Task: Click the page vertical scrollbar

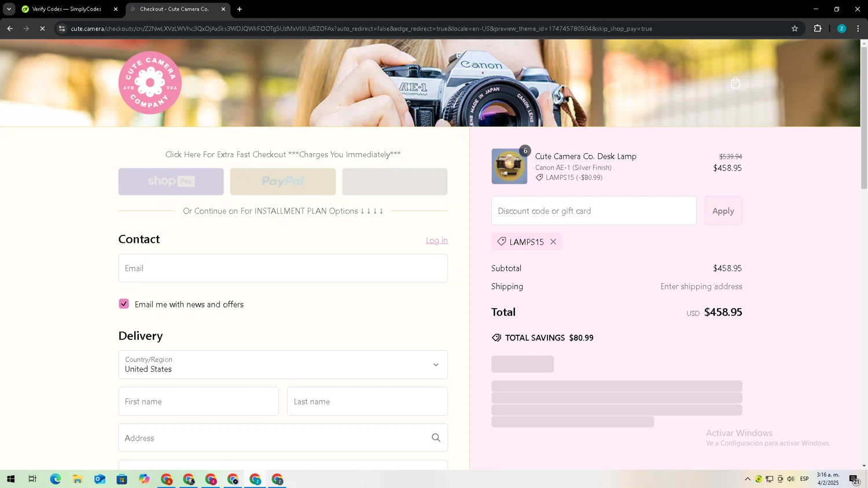Action: (x=864, y=117)
